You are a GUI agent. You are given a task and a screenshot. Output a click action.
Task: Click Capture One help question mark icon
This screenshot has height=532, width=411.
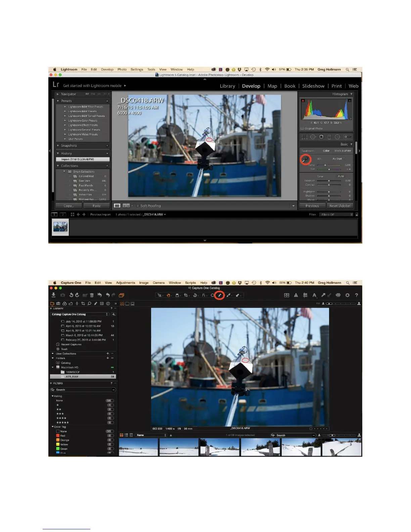357,295
